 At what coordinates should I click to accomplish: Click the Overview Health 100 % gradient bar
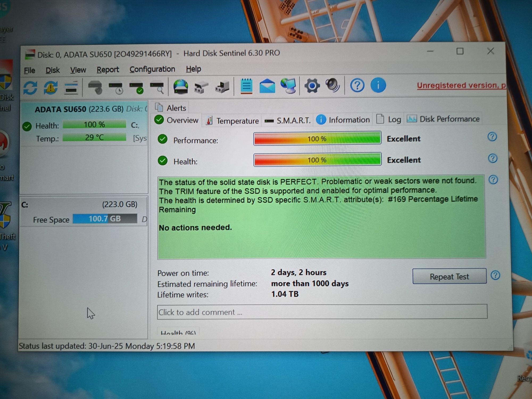click(x=317, y=160)
